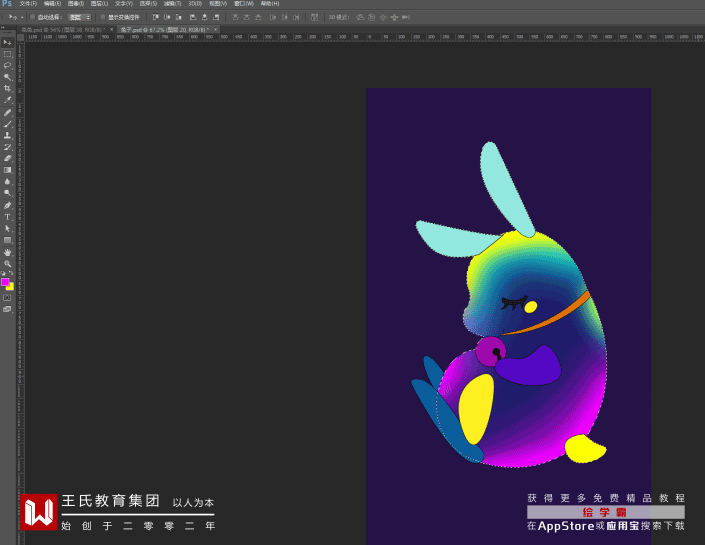Click the magenta foreground color swatch

coord(5,282)
